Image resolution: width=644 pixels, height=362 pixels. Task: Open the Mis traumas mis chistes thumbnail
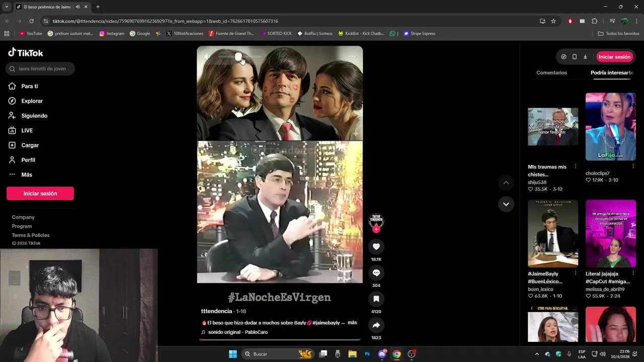(x=553, y=127)
